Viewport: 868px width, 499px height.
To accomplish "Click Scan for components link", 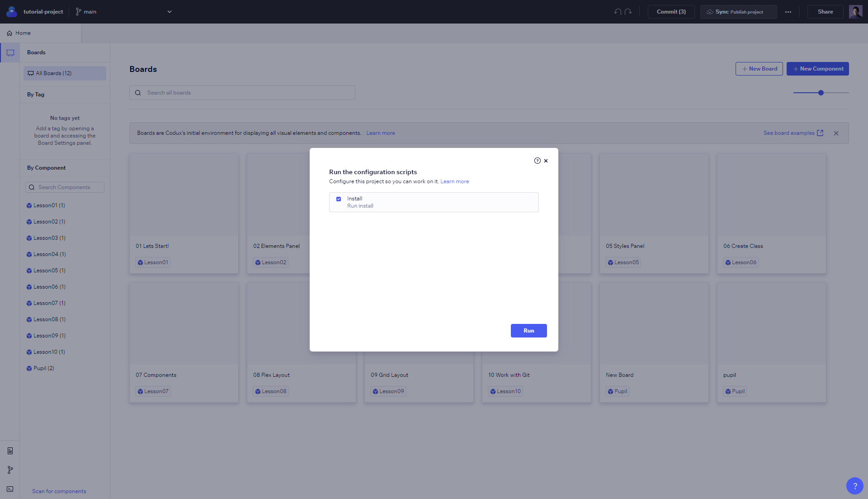I will [59, 491].
